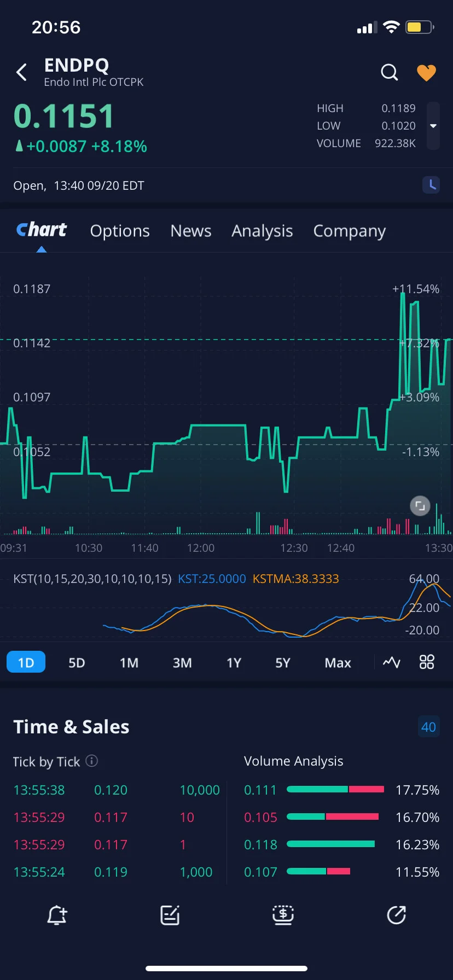The image size is (453, 980).
Task: Go back using the back arrow
Action: coord(22,72)
